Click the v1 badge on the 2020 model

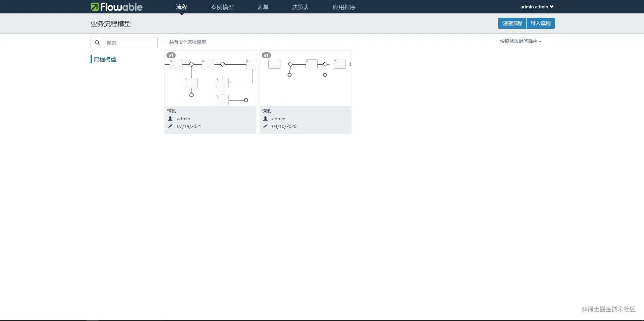coord(266,55)
